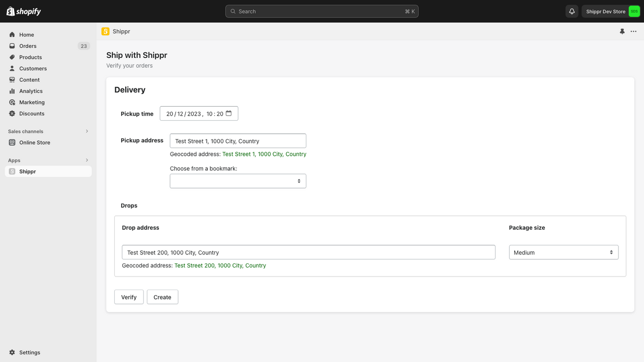Open the bookmark address dropdown
This screenshot has width=644, height=362.
(x=238, y=181)
